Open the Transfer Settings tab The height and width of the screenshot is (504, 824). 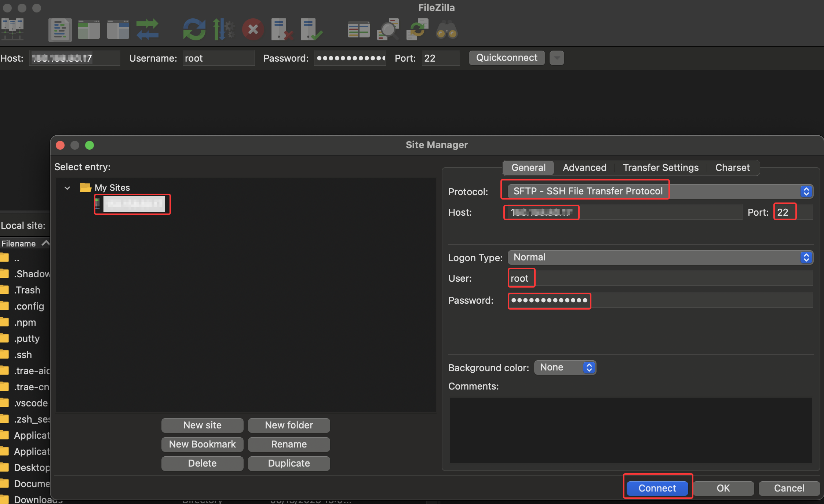pyautogui.click(x=661, y=168)
